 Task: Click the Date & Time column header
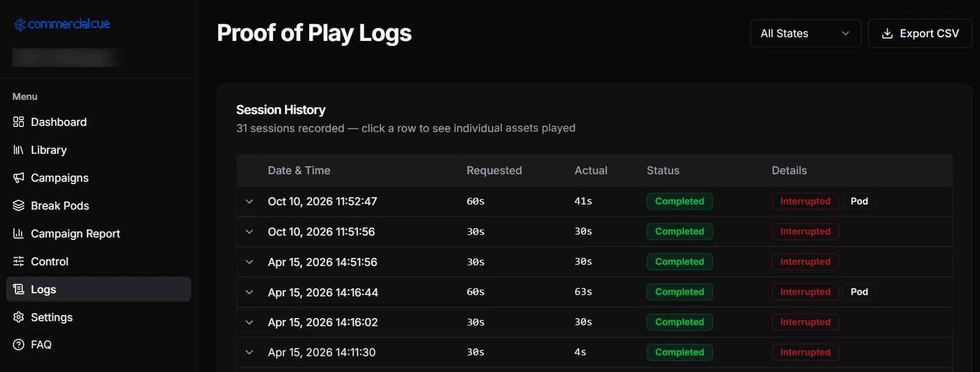coord(299,170)
